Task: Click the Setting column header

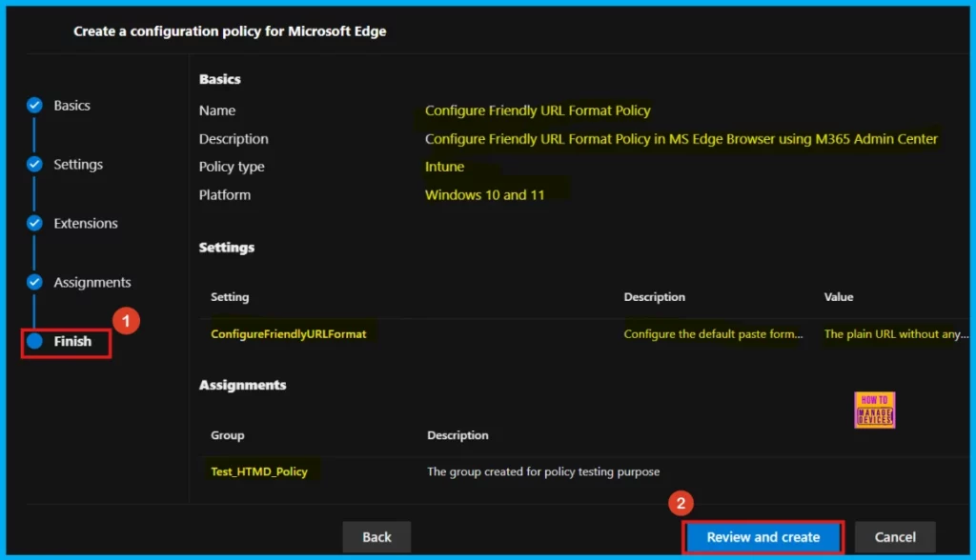Action: (230, 297)
